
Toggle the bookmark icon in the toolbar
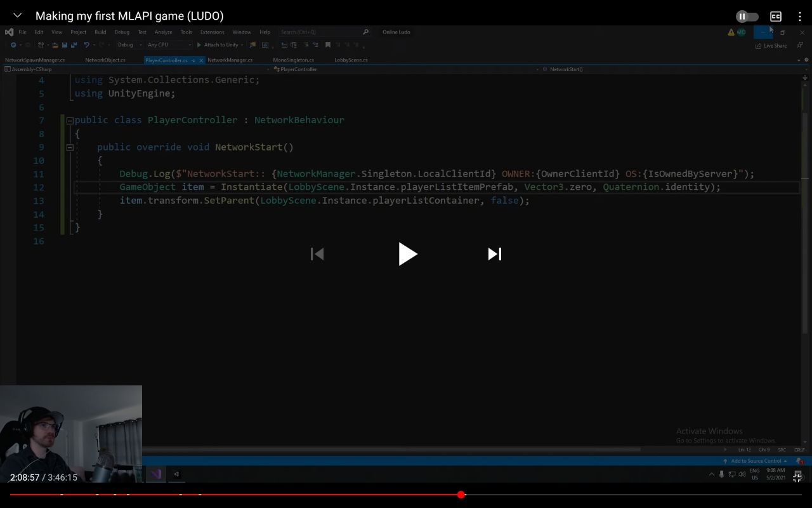click(x=327, y=45)
